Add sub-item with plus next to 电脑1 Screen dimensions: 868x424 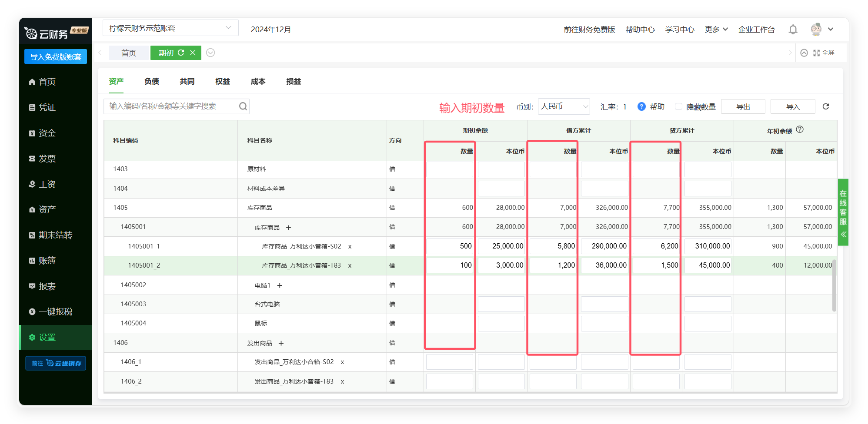pyautogui.click(x=280, y=285)
